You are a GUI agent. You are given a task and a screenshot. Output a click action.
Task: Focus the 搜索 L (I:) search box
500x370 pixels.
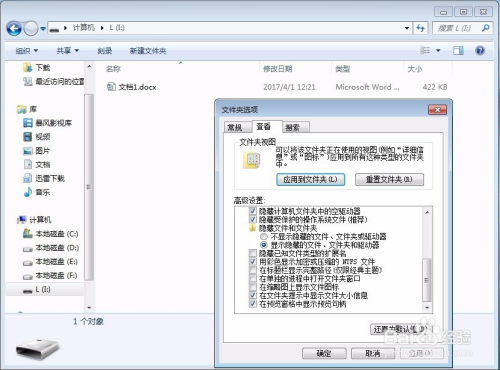coord(462,28)
